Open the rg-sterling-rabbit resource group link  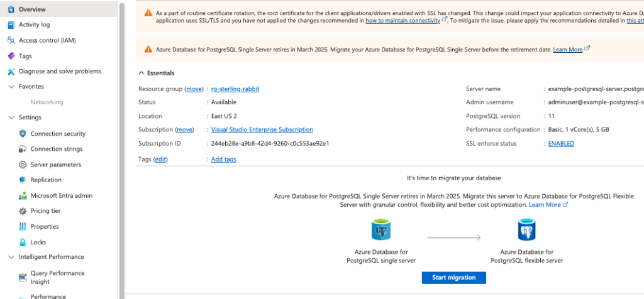click(235, 89)
